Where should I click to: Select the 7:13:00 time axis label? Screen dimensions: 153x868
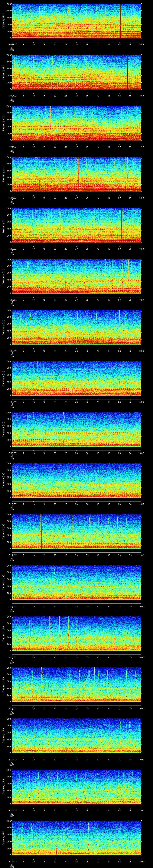click(12, 657)
